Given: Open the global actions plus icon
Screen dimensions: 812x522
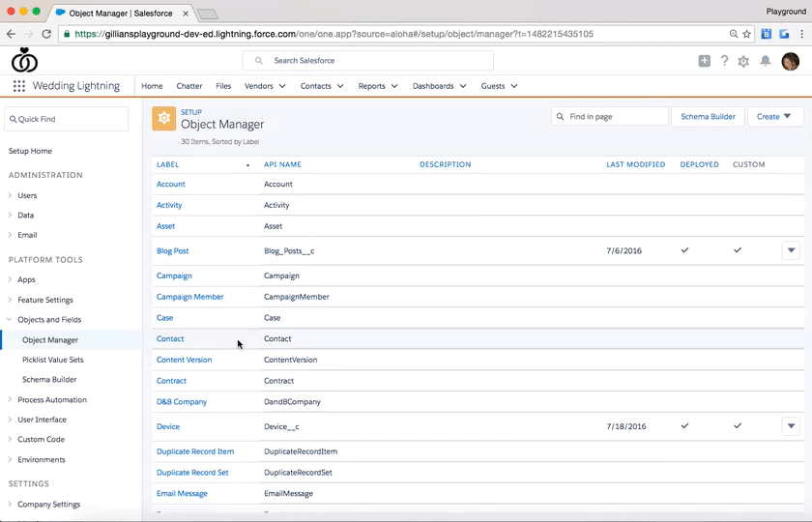Looking at the screenshot, I should 705,61.
